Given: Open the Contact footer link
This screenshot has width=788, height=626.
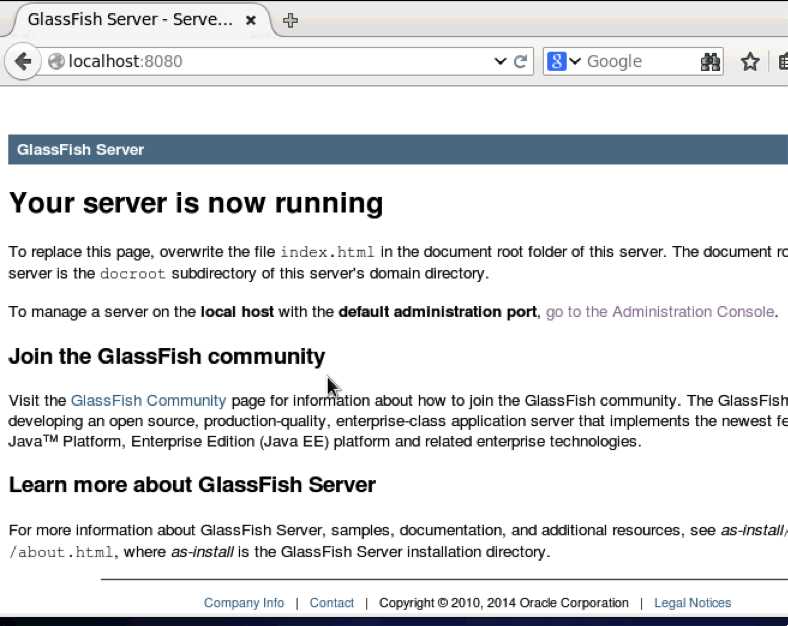Looking at the screenshot, I should tap(332, 602).
